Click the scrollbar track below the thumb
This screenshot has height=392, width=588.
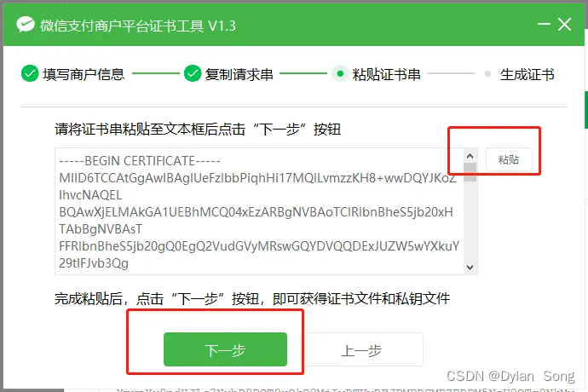(470, 222)
